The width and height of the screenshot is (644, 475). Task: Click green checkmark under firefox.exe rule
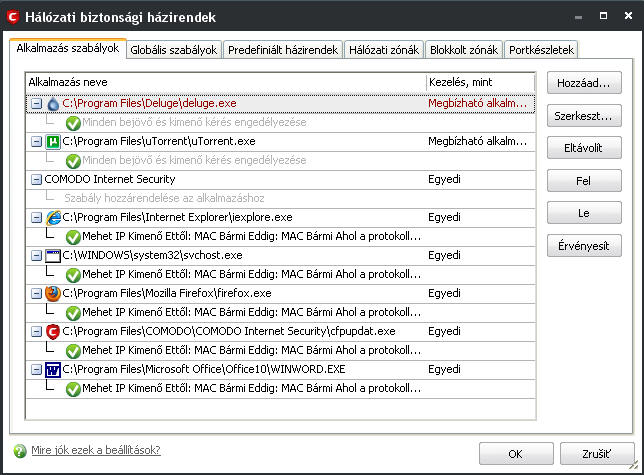click(x=73, y=313)
